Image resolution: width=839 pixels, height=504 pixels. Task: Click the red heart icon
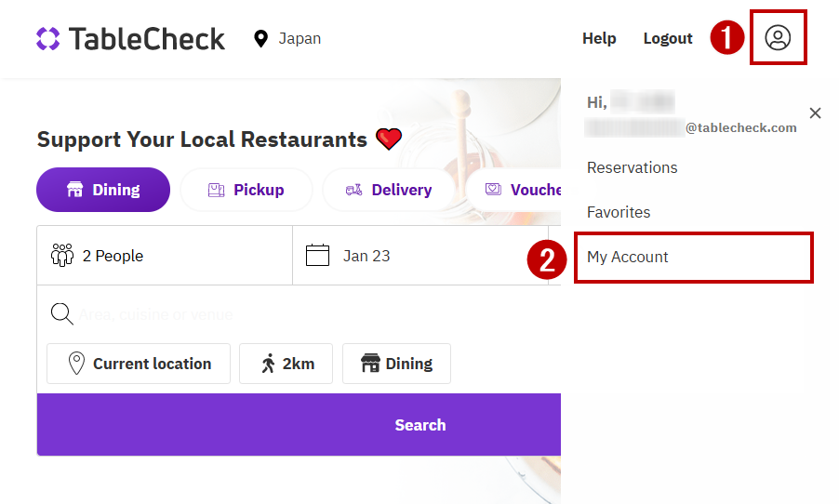click(x=389, y=139)
